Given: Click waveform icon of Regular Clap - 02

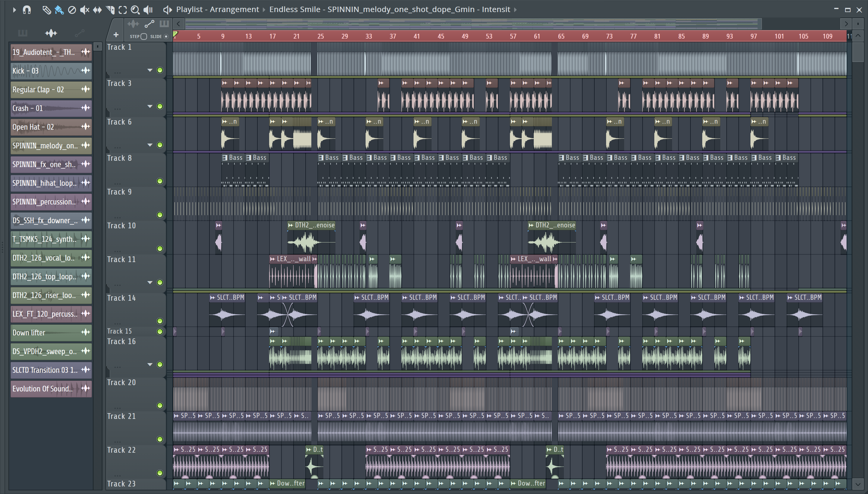Looking at the screenshot, I should 86,89.
